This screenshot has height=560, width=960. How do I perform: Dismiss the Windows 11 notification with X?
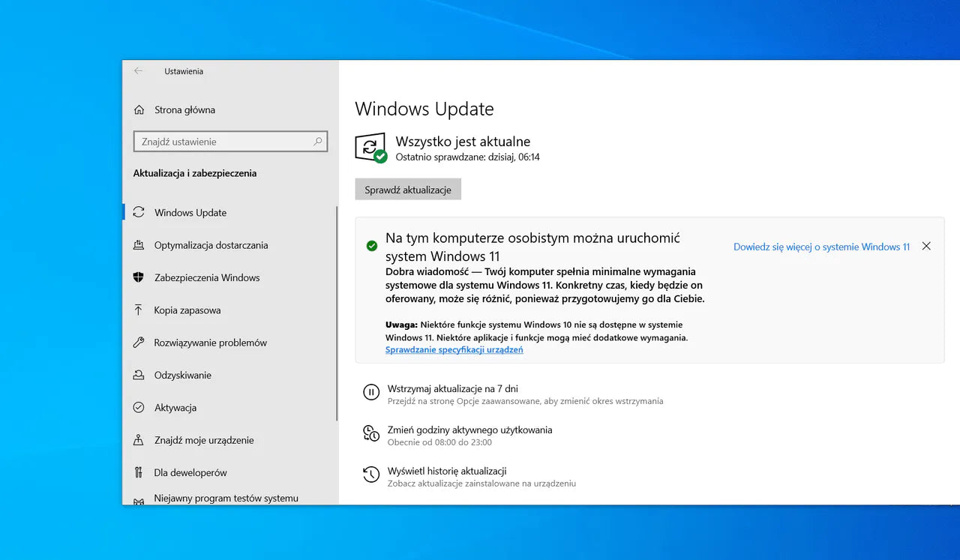point(926,245)
